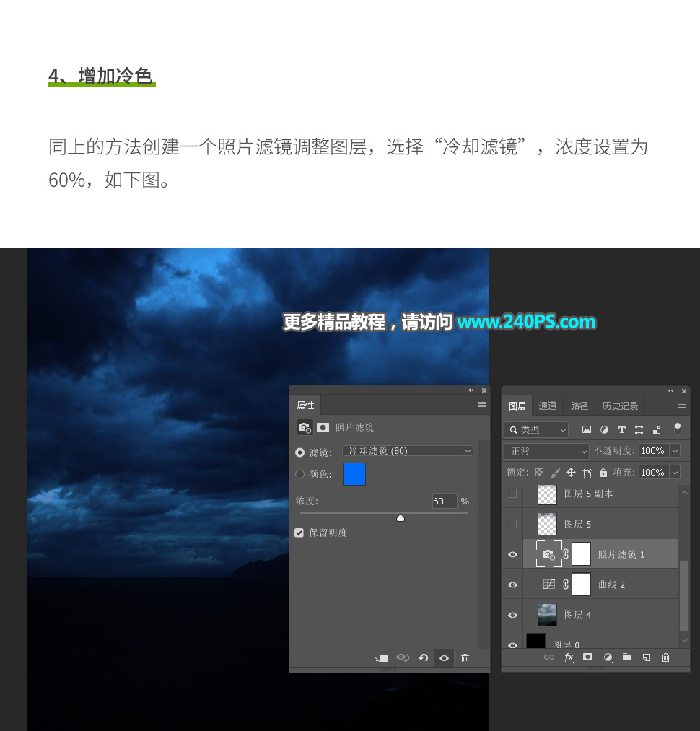Click the blue 颜色 color swatch
Screen dimensions: 700x731
pos(354,474)
